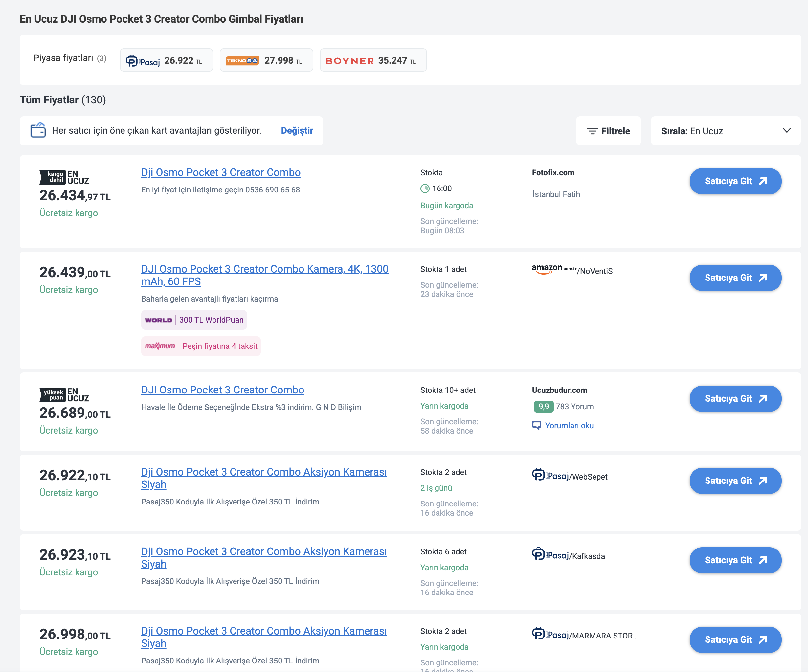Click the World 300 TL WorldPuan badge
The height and width of the screenshot is (672, 808).
point(194,320)
